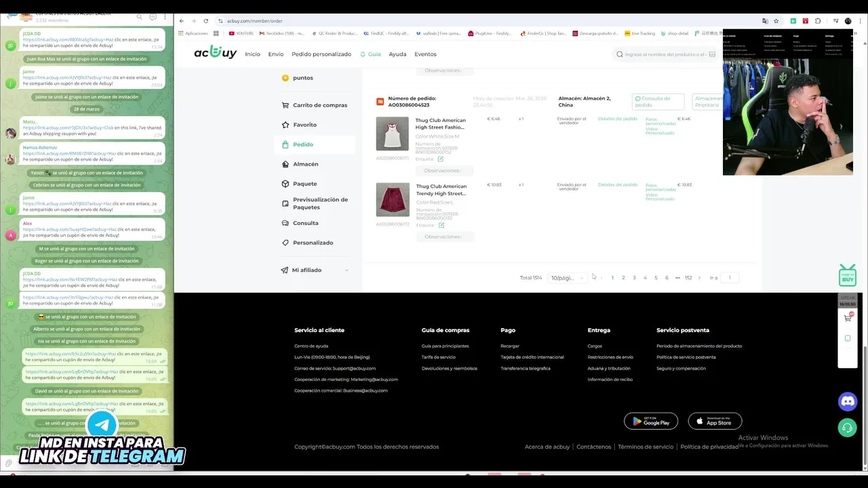Click the next page arrow in pagination

click(699, 278)
